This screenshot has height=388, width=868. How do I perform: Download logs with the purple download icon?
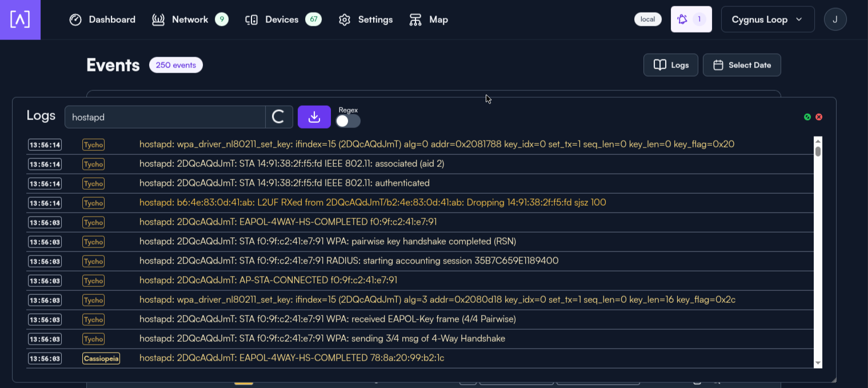pyautogui.click(x=314, y=117)
